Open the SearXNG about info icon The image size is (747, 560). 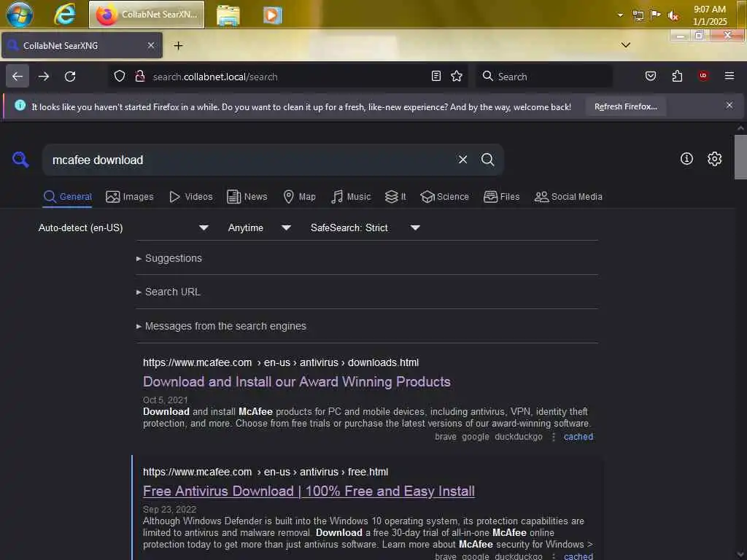pyautogui.click(x=686, y=158)
